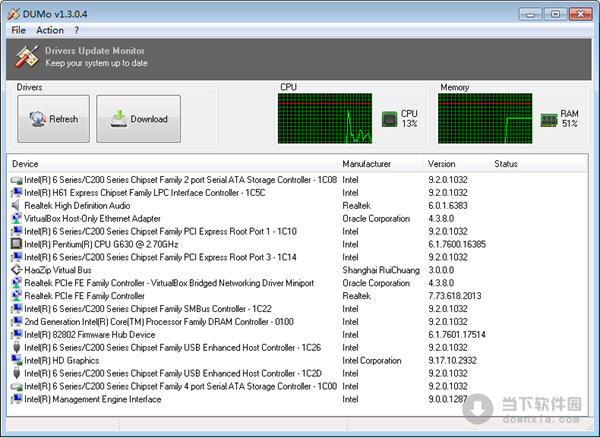The image size is (600, 438).
Task: Open the Action menu
Action: coord(50,30)
